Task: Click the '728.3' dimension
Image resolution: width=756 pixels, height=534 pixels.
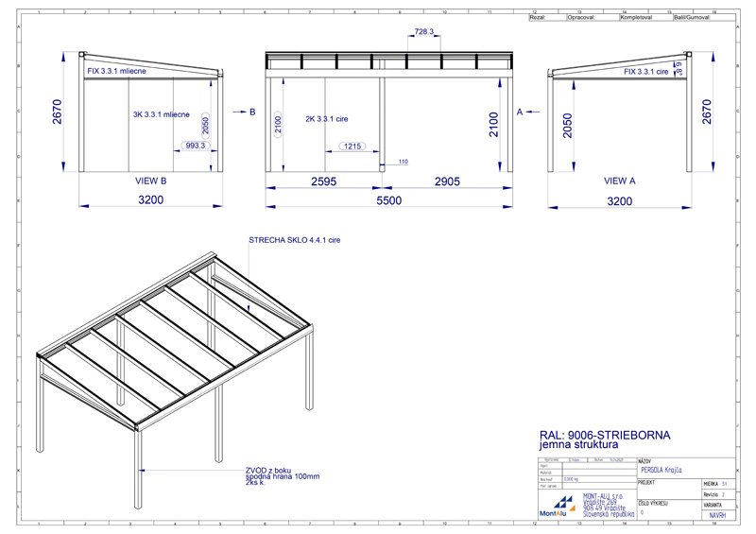Action: pos(423,31)
